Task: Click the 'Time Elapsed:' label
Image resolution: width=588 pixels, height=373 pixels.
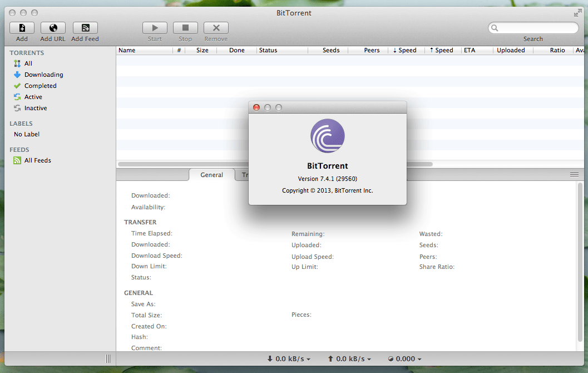Action: click(152, 233)
